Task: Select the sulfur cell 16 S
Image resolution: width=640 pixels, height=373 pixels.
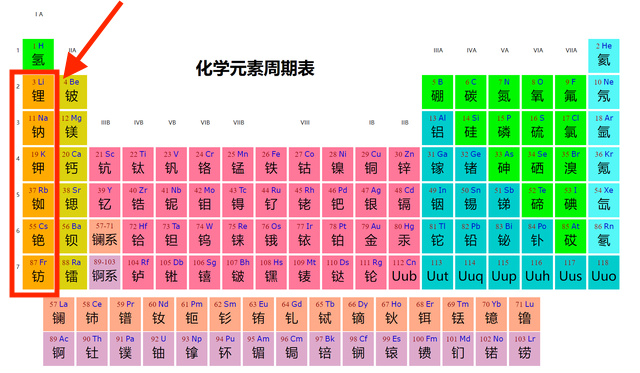Action: (x=537, y=128)
